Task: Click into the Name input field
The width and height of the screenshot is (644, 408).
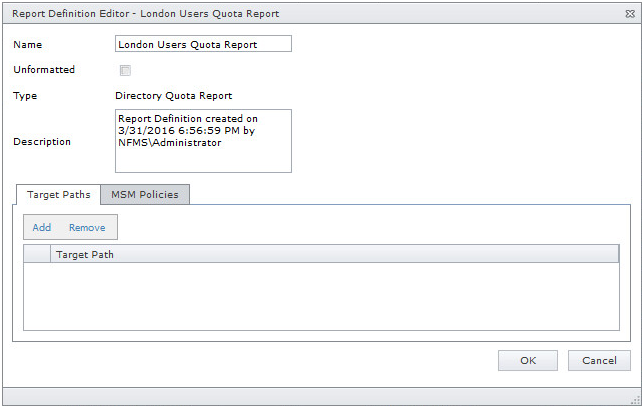Action: point(203,44)
